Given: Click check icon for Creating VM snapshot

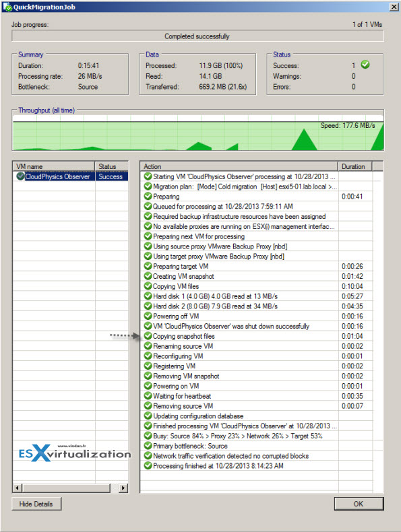Looking at the screenshot, I should tap(148, 276).
